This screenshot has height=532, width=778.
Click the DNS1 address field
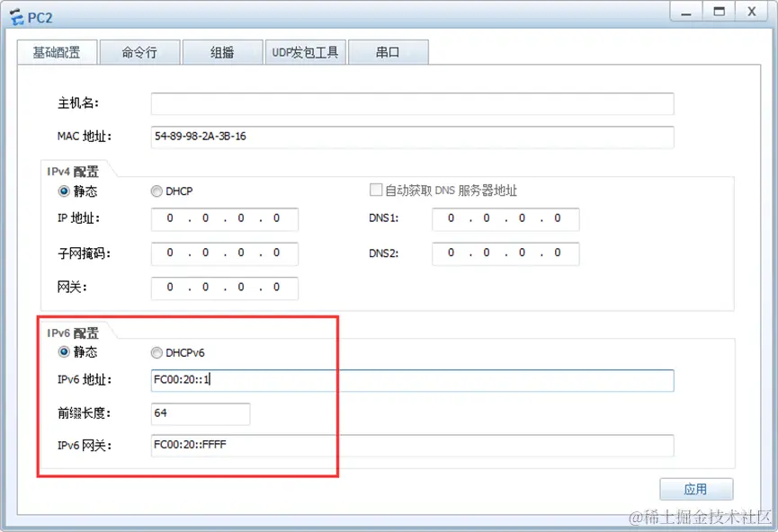coord(505,218)
